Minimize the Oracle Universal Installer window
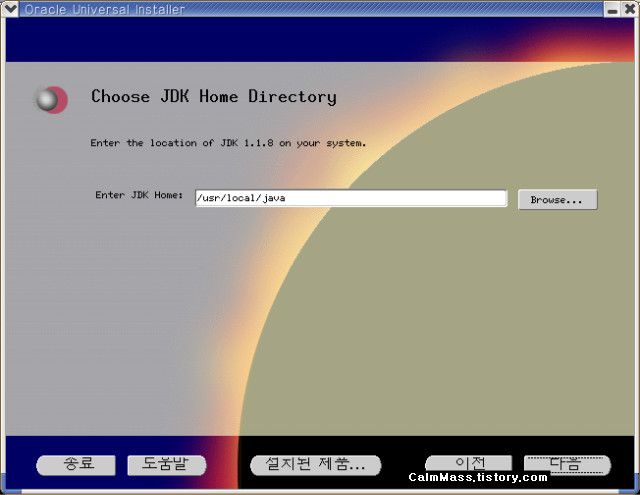 612,9
